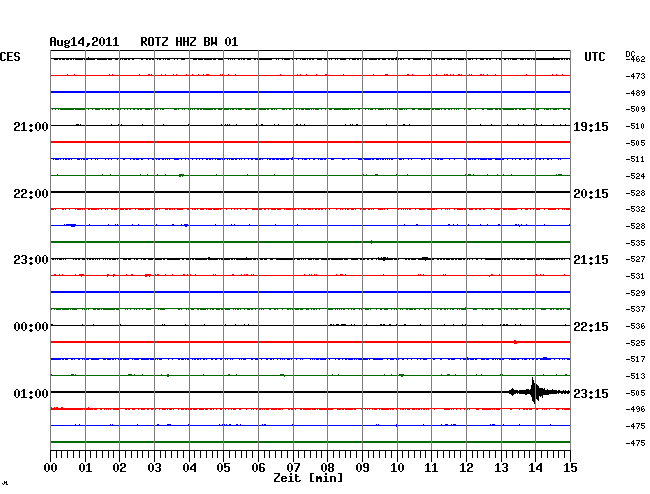The image size is (650, 494).
Task: Click the earthquake waveform burst on 01:00 trace
Action: pyautogui.click(x=539, y=391)
